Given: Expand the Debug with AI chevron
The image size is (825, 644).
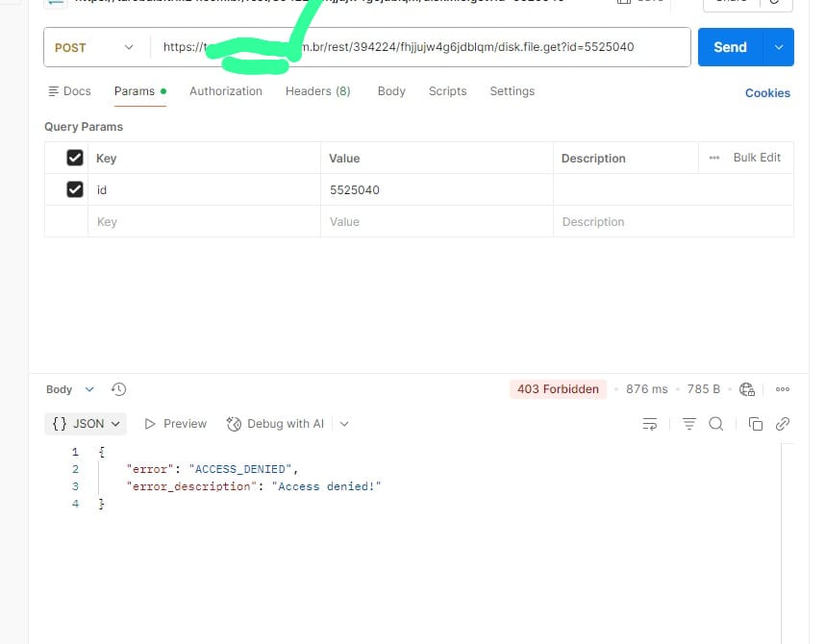Looking at the screenshot, I should pyautogui.click(x=344, y=424).
